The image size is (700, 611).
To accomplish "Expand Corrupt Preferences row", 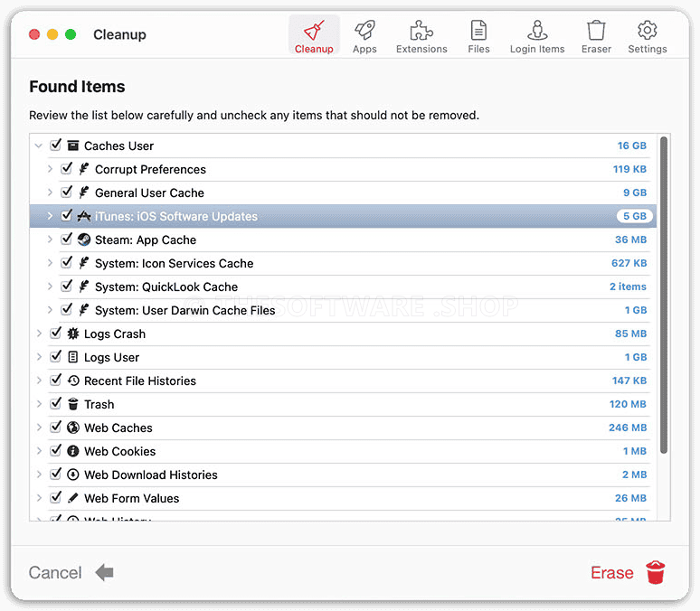I will click(50, 169).
